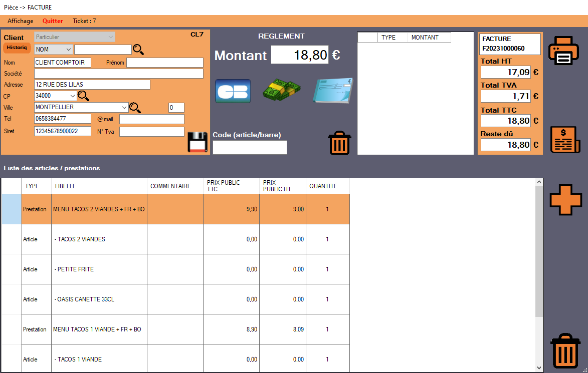The image size is (588, 373).
Task: Choose cheque payment icon
Action: click(x=333, y=91)
